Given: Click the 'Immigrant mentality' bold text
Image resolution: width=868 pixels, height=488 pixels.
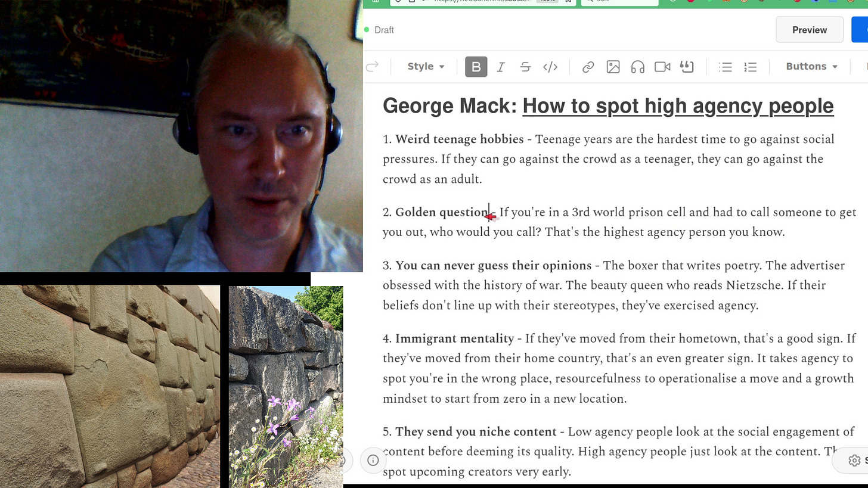Looking at the screenshot, I should 454,339.
